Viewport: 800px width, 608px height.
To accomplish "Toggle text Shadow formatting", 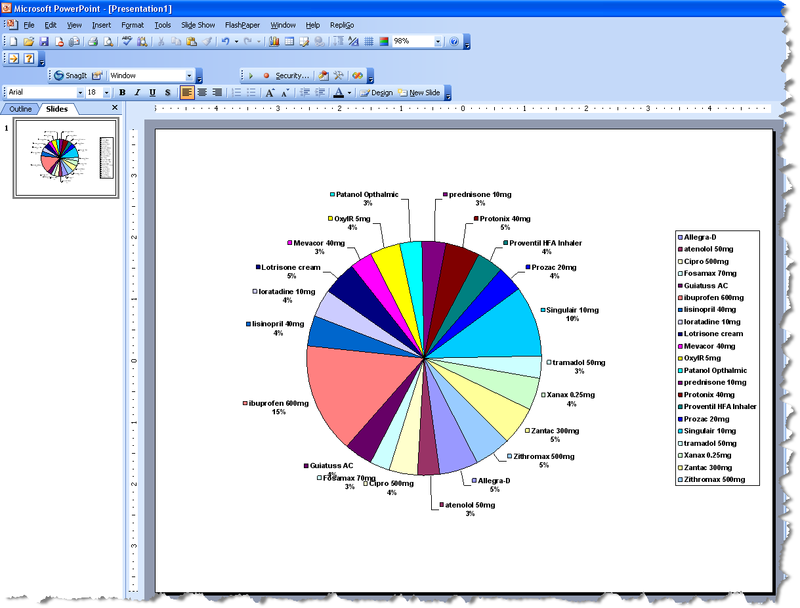I will point(167,92).
